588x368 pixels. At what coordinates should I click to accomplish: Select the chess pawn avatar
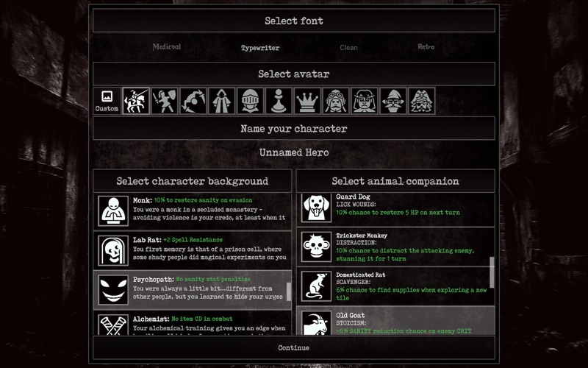pyautogui.click(x=279, y=101)
